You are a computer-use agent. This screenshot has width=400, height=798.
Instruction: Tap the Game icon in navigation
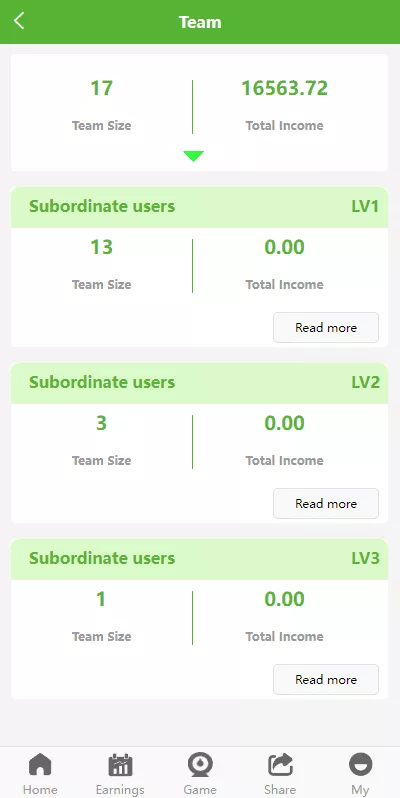200,765
